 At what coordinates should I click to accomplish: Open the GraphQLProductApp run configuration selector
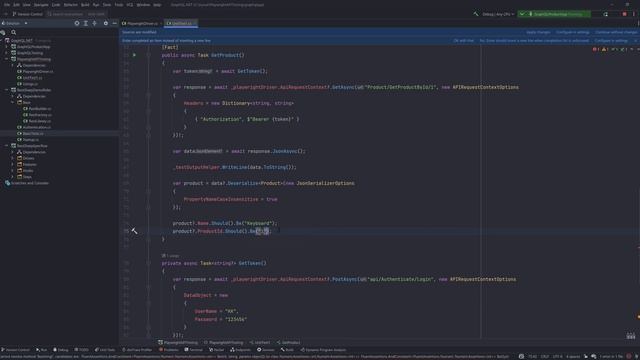pyautogui.click(x=554, y=14)
